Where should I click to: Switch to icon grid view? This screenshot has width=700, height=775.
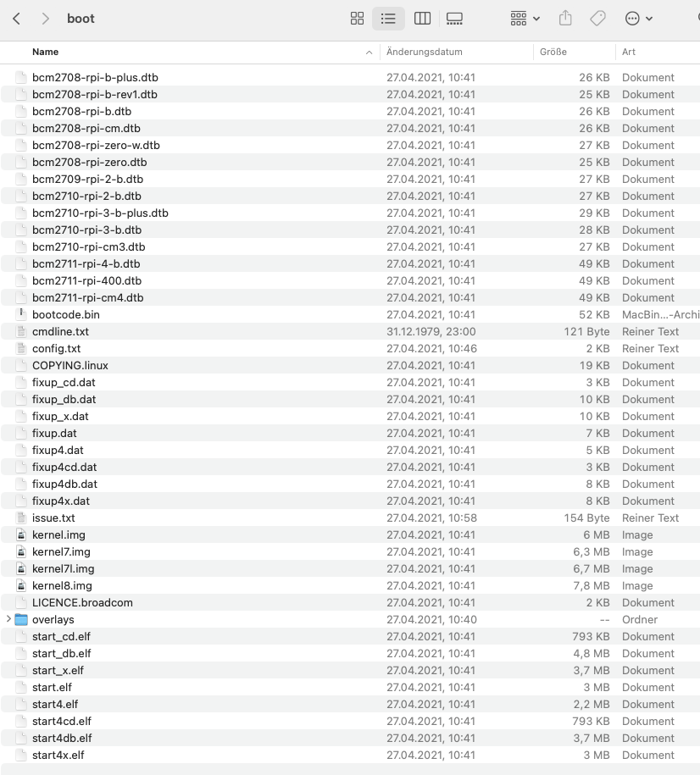coord(357,19)
